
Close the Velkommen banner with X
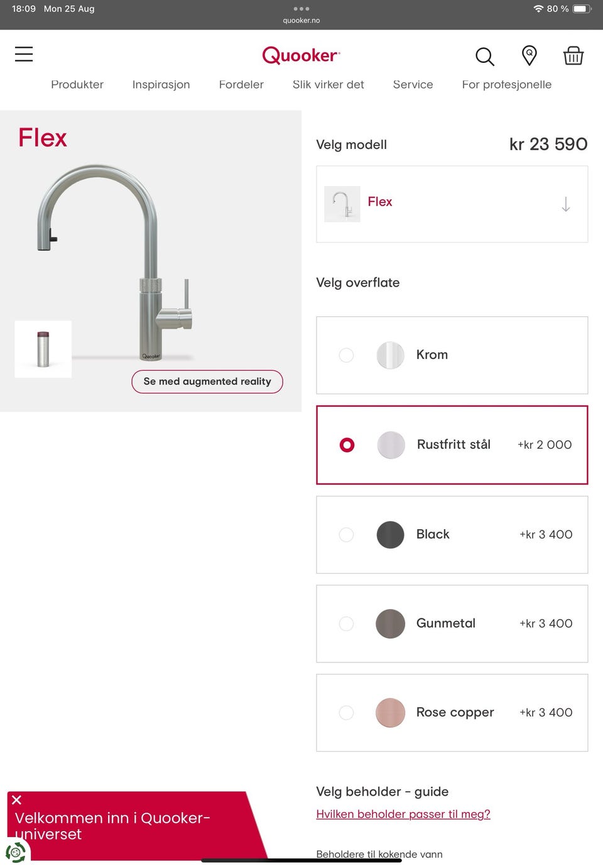click(17, 799)
